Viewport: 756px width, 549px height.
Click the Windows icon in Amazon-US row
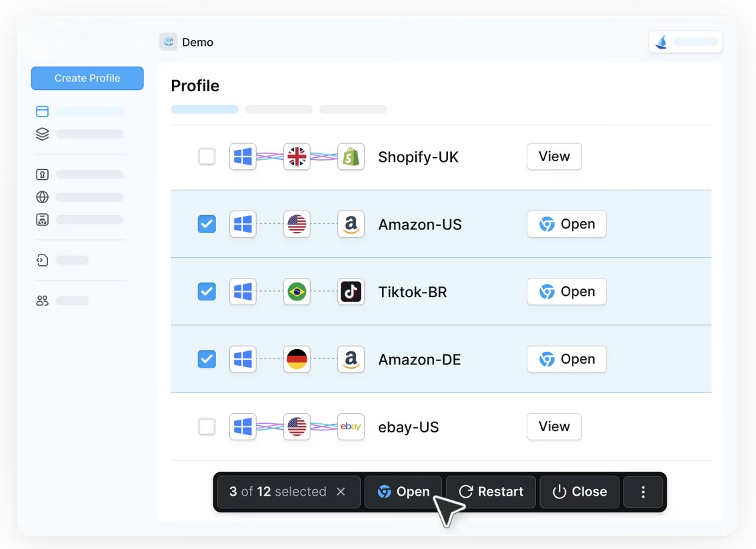pyautogui.click(x=243, y=225)
